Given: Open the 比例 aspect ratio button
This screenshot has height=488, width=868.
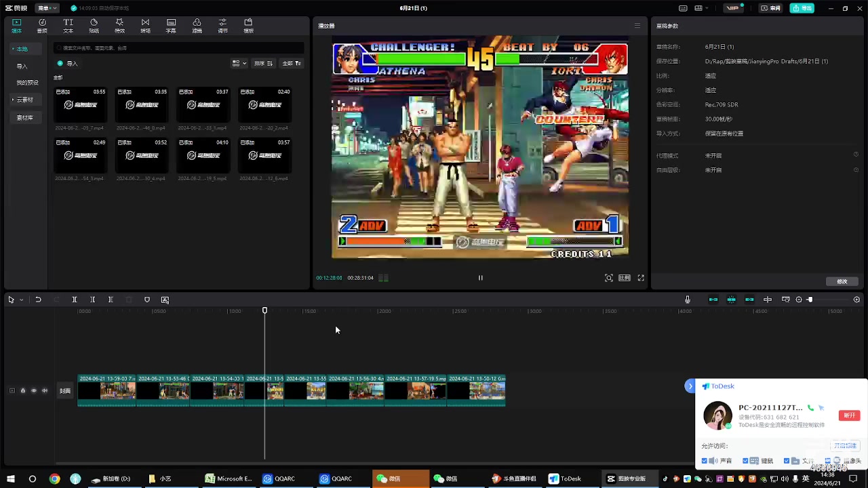Looking at the screenshot, I should (x=625, y=278).
